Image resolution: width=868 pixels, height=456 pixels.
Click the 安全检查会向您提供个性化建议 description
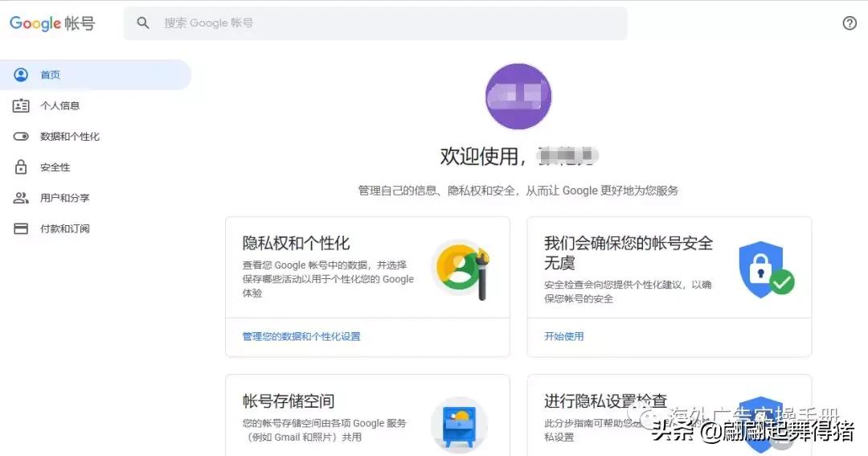tap(628, 291)
